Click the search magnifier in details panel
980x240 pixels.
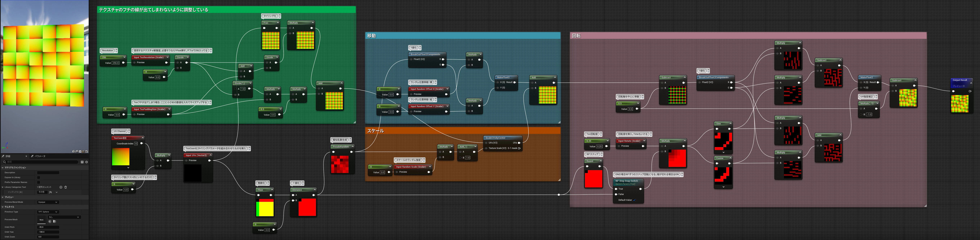pos(5,162)
